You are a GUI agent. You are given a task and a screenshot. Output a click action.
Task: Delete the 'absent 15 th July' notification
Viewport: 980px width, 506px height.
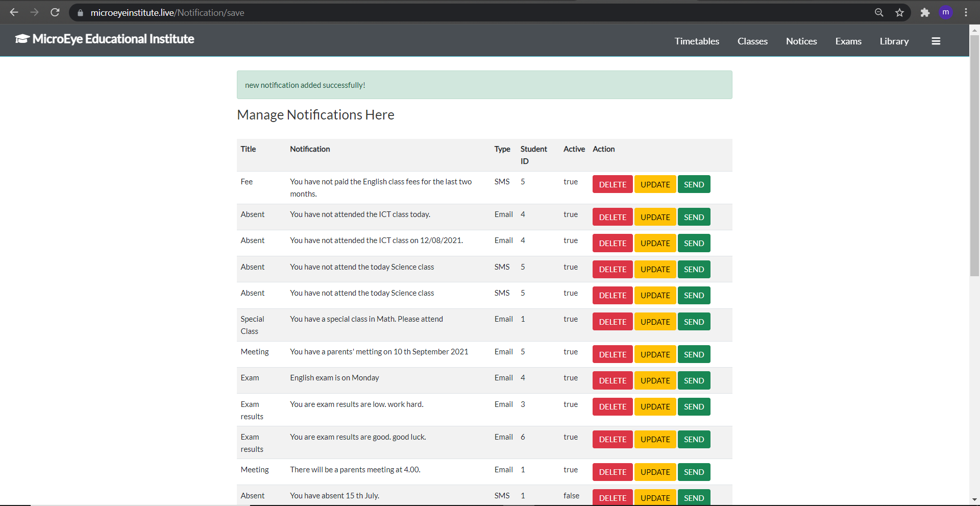[612, 497]
